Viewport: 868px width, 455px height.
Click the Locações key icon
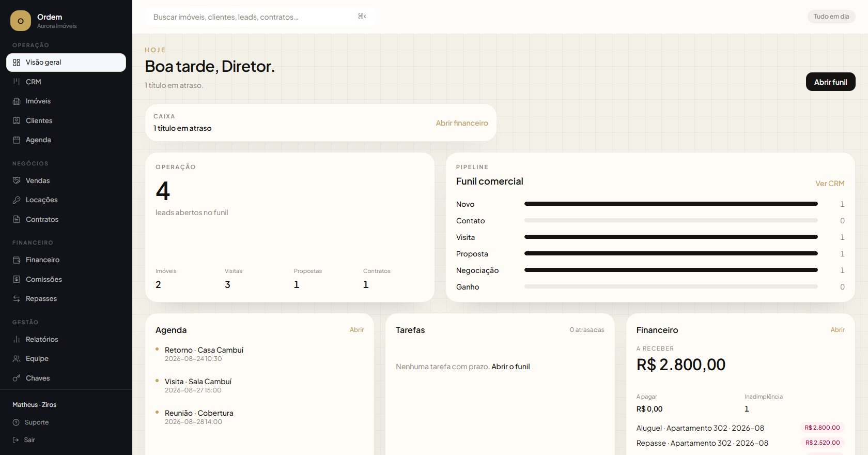(17, 200)
